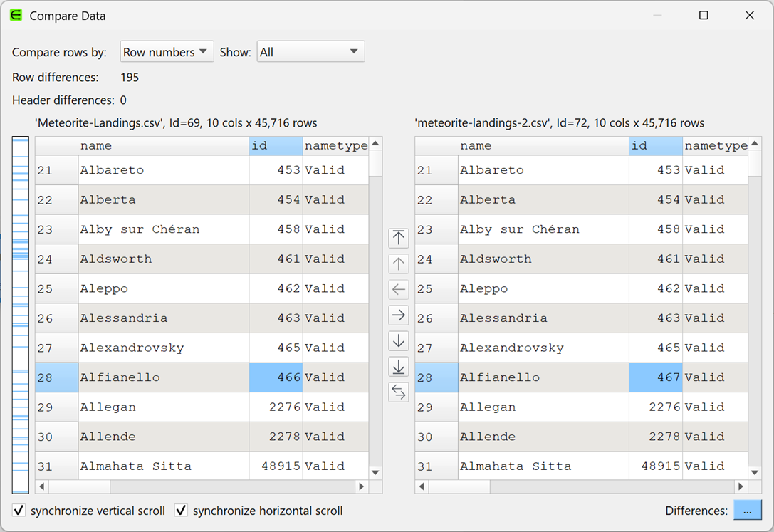This screenshot has height=532, width=774.
Task: Go to the previous difference
Action: click(398, 264)
